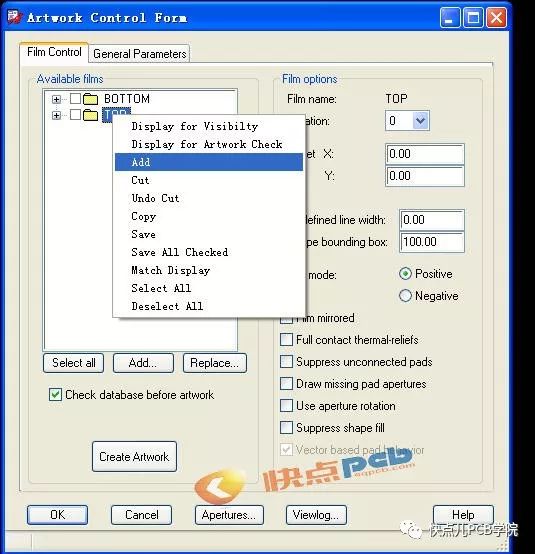Click the Shape bounding box field
The width and height of the screenshot is (535, 554).
pos(432,242)
